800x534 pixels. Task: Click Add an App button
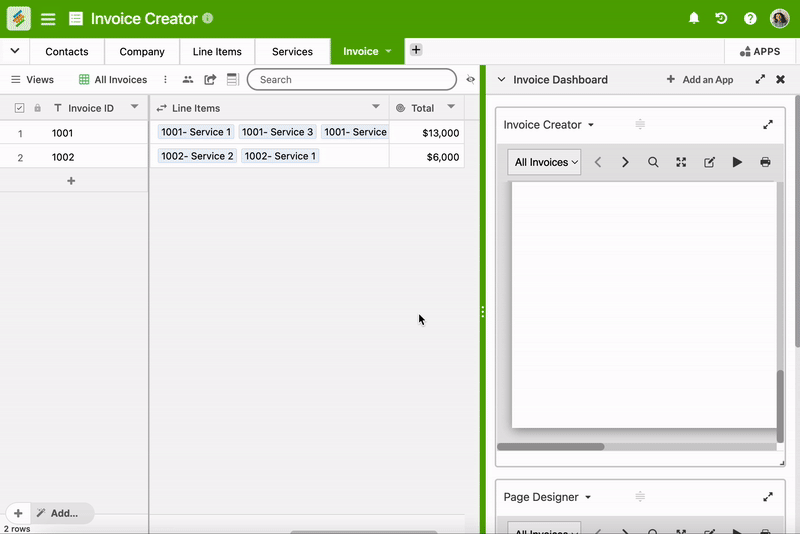coord(699,80)
